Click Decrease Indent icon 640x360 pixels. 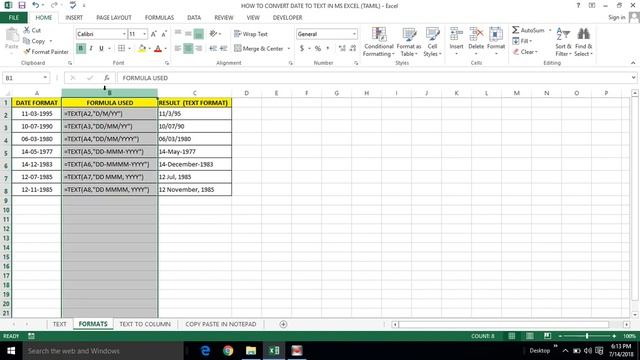coord(213,49)
